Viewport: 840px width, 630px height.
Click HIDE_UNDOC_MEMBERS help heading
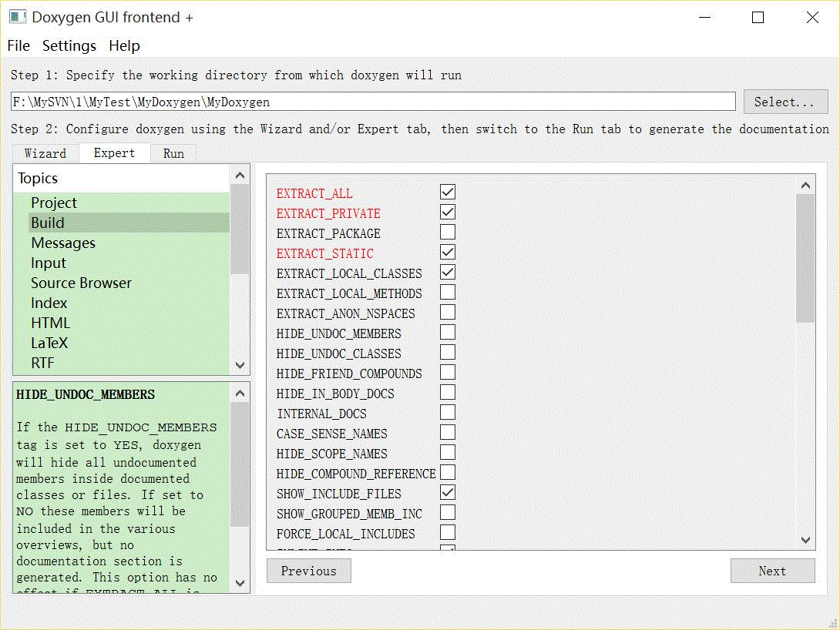pos(86,394)
